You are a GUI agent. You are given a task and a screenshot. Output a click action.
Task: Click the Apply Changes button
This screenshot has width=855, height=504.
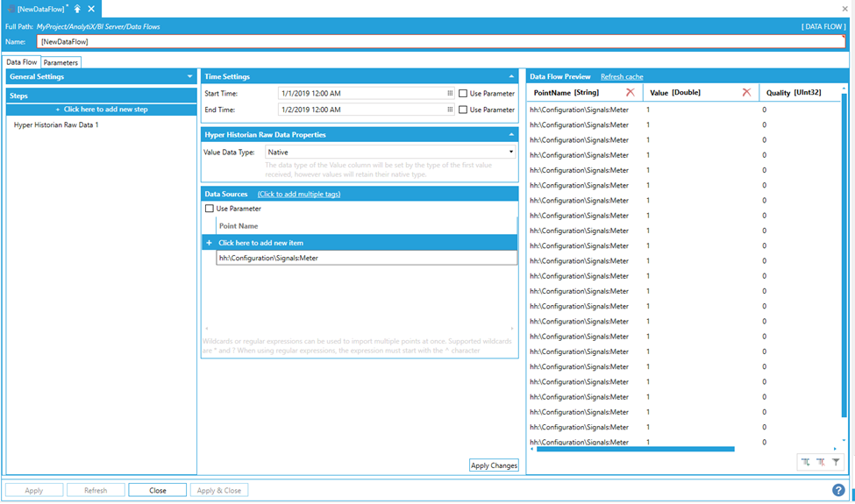click(494, 465)
